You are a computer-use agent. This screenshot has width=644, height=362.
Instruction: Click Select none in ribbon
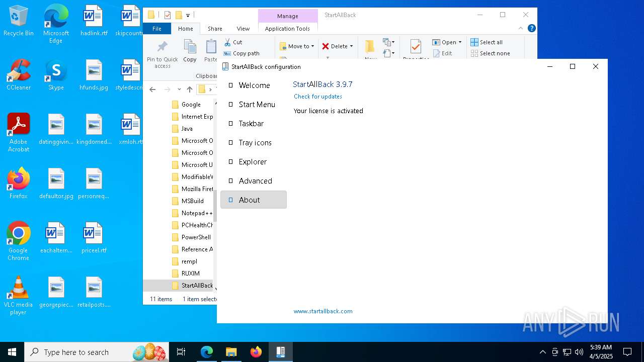tap(490, 53)
